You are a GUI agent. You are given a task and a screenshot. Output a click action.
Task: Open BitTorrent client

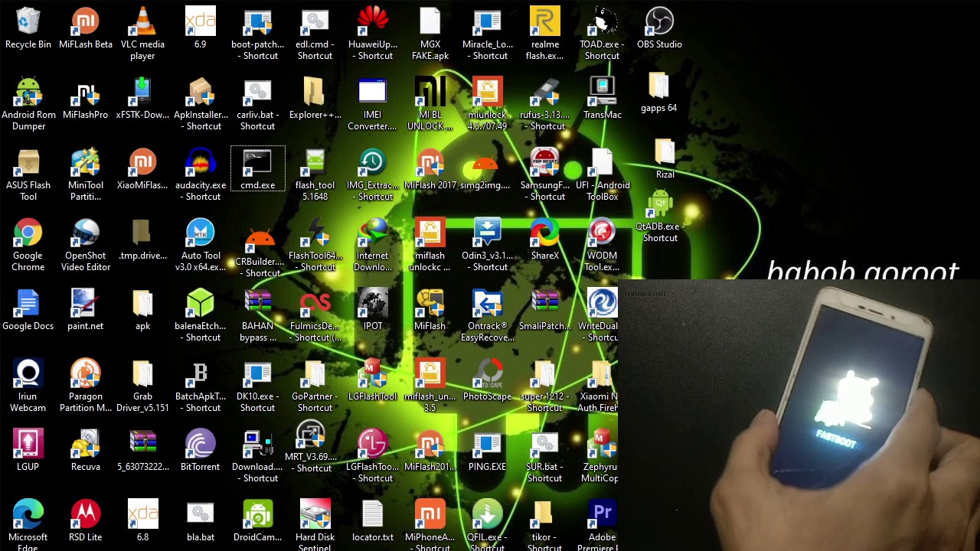200,445
